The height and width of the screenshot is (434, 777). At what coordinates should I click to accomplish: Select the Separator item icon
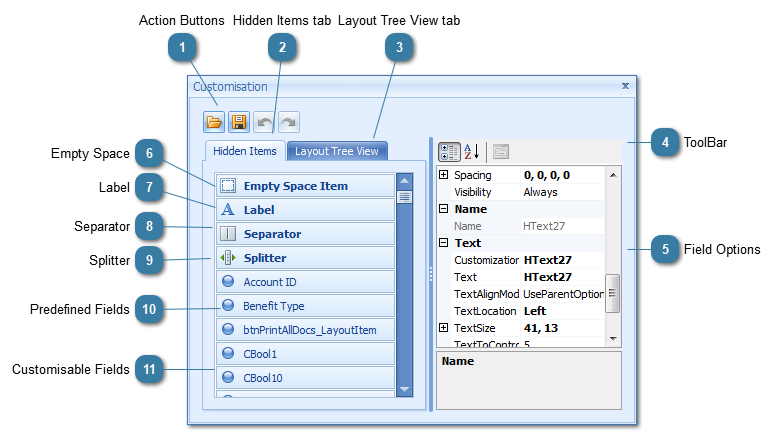click(228, 233)
